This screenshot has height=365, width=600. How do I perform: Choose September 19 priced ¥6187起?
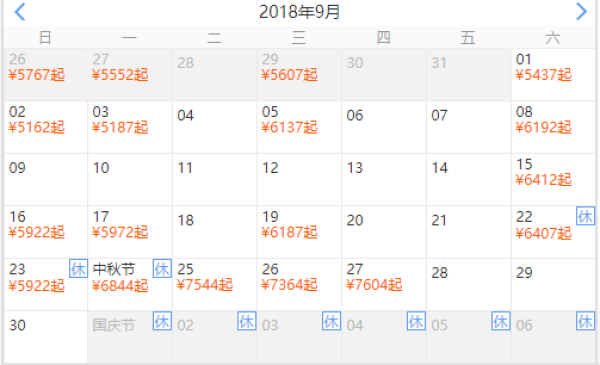pos(299,232)
